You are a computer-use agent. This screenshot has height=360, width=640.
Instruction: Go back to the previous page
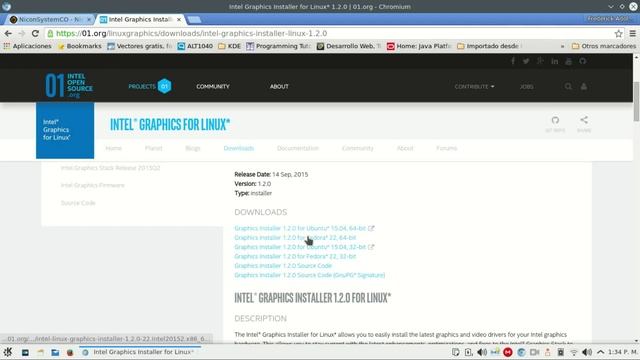(8, 33)
